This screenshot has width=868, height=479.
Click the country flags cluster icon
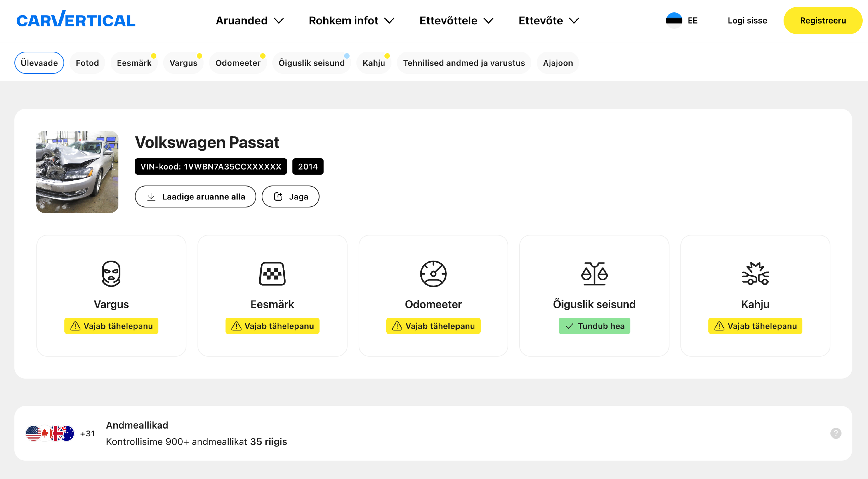coord(50,433)
